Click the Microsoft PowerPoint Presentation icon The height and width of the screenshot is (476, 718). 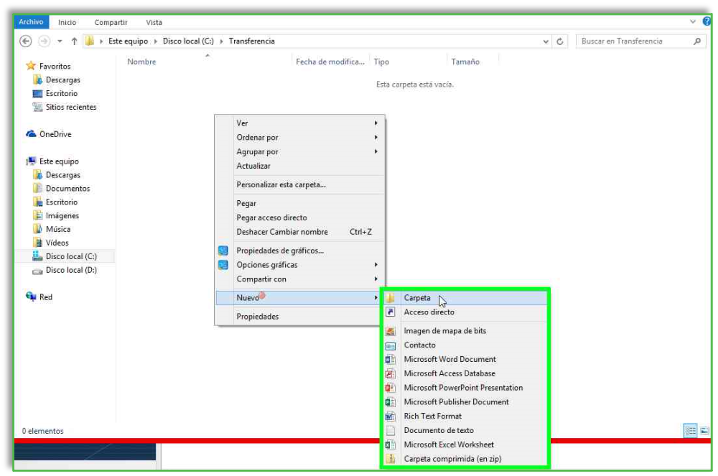[x=391, y=387]
